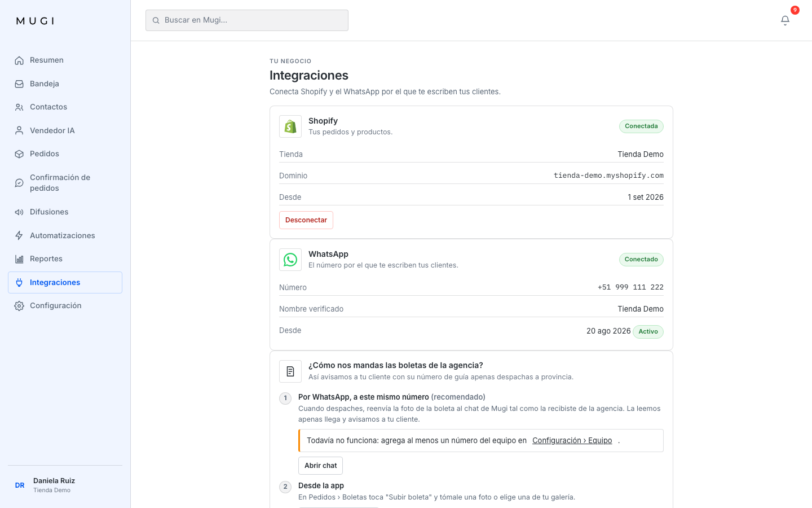The width and height of the screenshot is (812, 508).
Task: Click the Shopify logo icon
Action: coord(290,126)
